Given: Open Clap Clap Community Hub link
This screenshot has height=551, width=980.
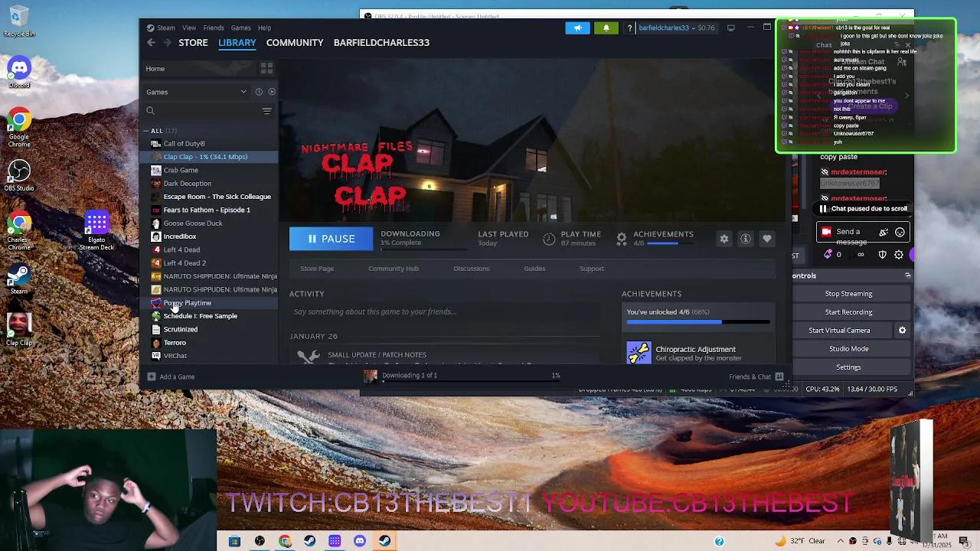Looking at the screenshot, I should point(394,269).
